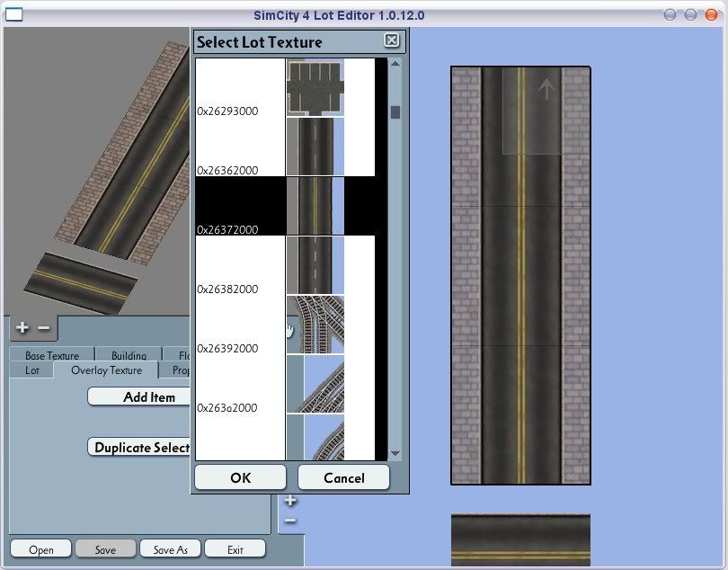The width and height of the screenshot is (728, 570).
Task: Switch to the Building tab
Action: click(129, 355)
